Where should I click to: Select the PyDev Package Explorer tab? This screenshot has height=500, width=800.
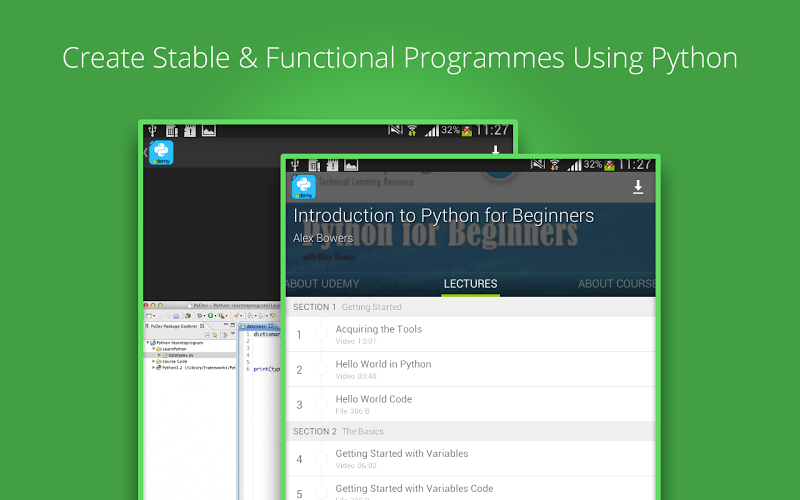click(174, 326)
